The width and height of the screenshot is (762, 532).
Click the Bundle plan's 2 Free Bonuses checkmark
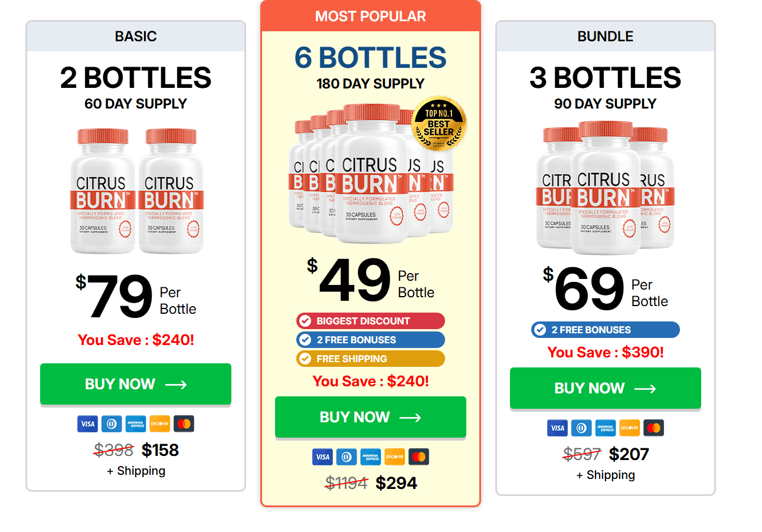click(x=539, y=330)
